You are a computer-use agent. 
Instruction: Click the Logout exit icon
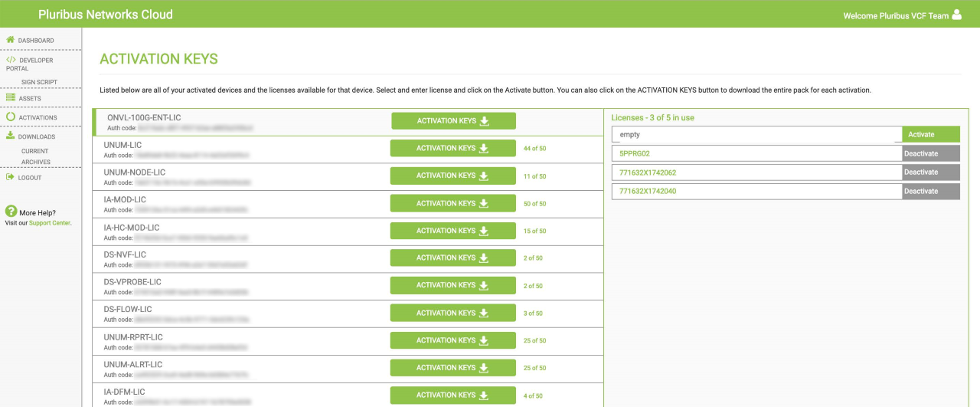(x=11, y=177)
